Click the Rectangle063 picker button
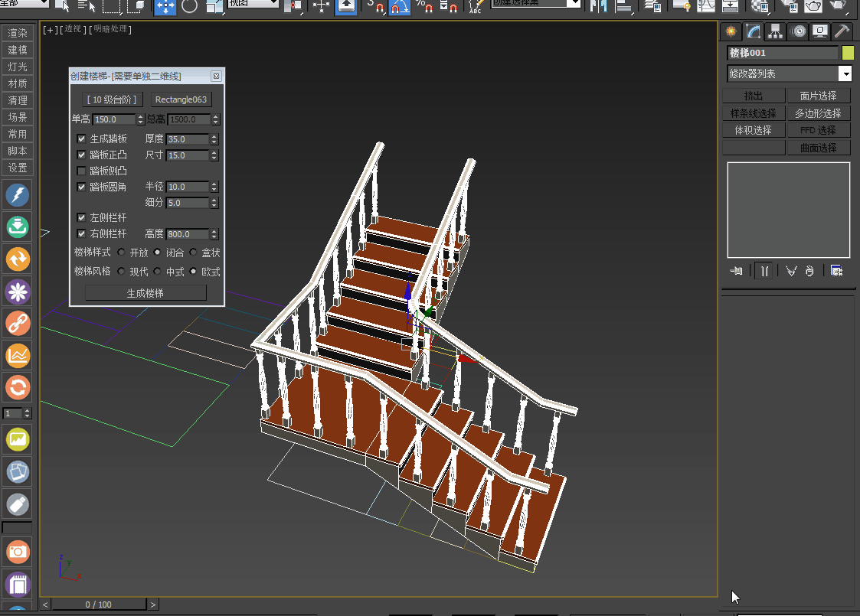The width and height of the screenshot is (860, 616). pos(181,99)
